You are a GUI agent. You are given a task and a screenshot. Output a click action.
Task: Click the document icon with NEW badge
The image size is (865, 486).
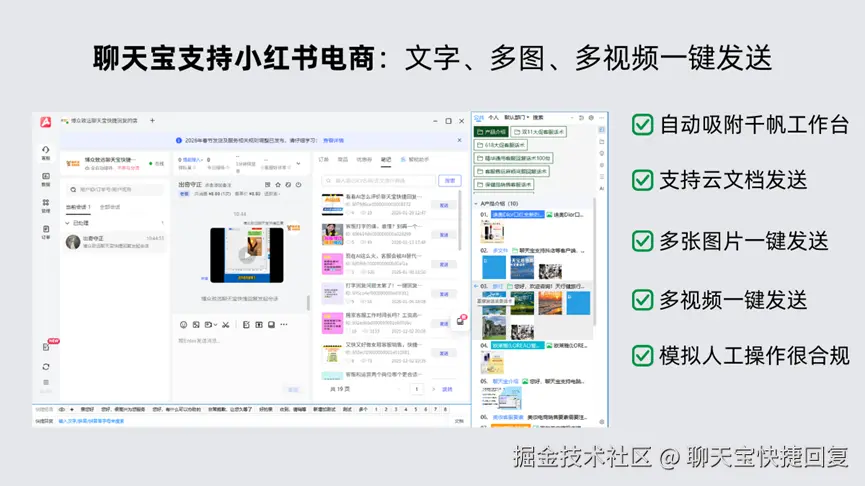click(46, 347)
